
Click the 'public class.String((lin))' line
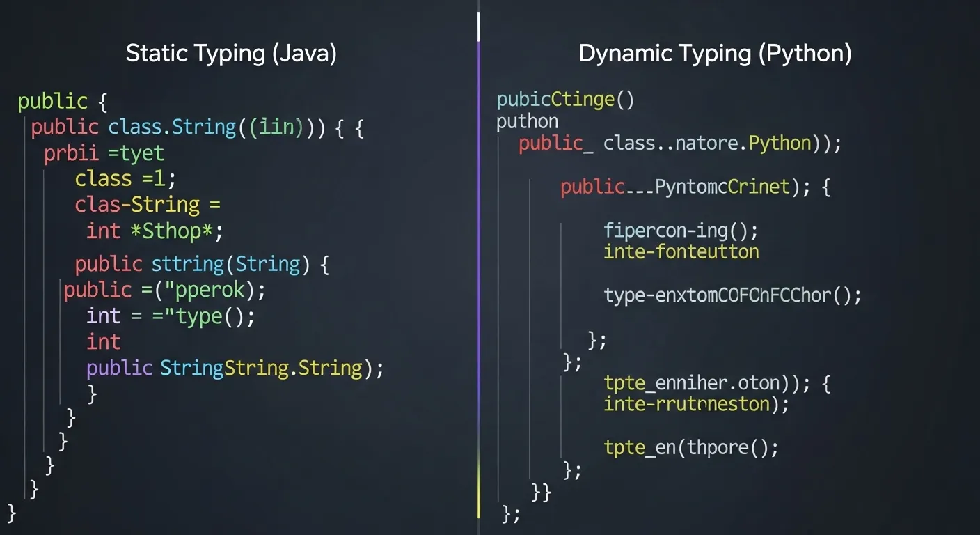click(197, 127)
